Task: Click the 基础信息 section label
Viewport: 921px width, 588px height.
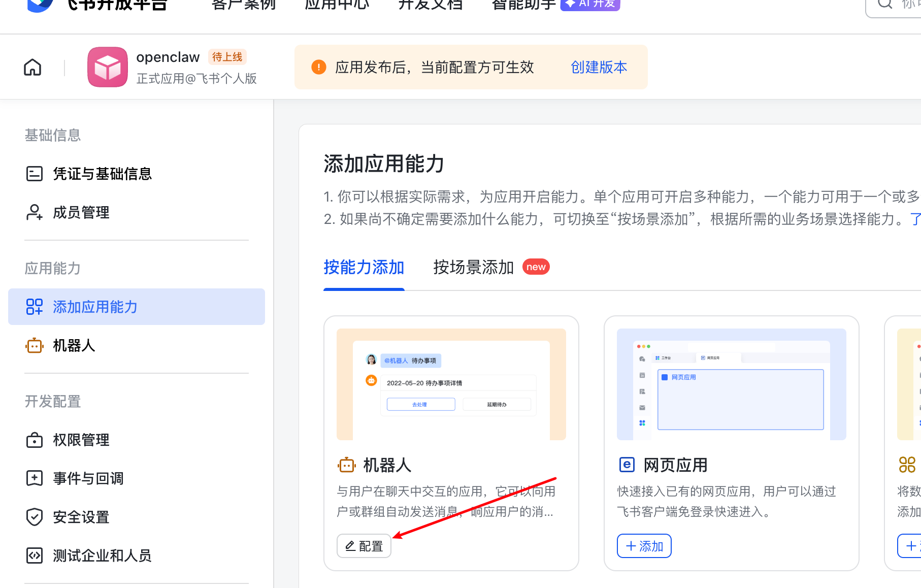Action: click(x=53, y=135)
